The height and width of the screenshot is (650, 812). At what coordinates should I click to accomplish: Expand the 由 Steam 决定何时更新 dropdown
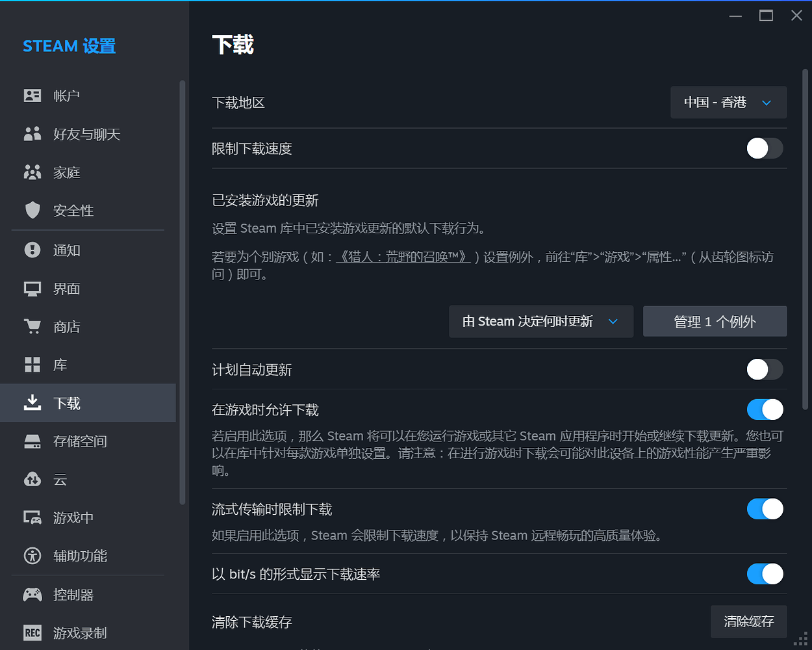click(541, 322)
